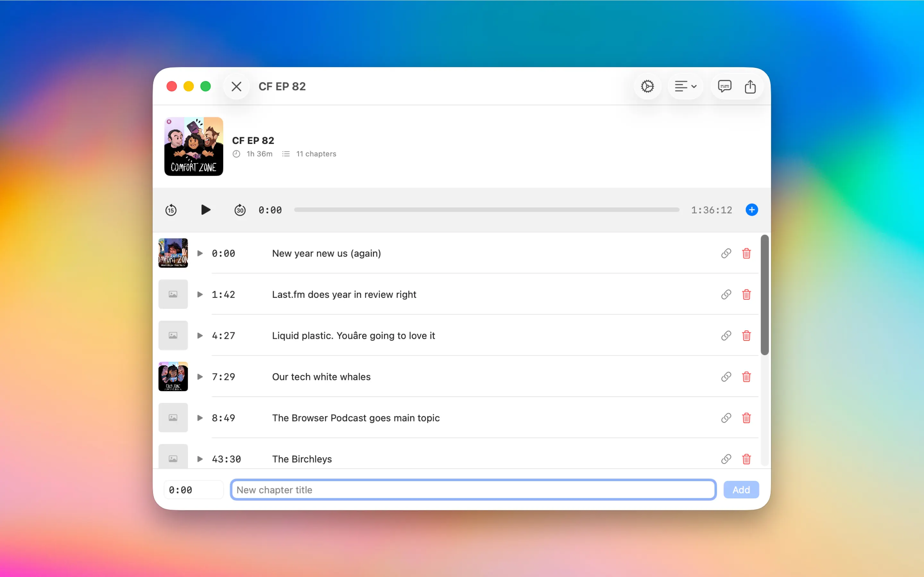The image size is (924, 577).
Task: Add link to 'The Birchleys' chapter
Action: tap(726, 459)
